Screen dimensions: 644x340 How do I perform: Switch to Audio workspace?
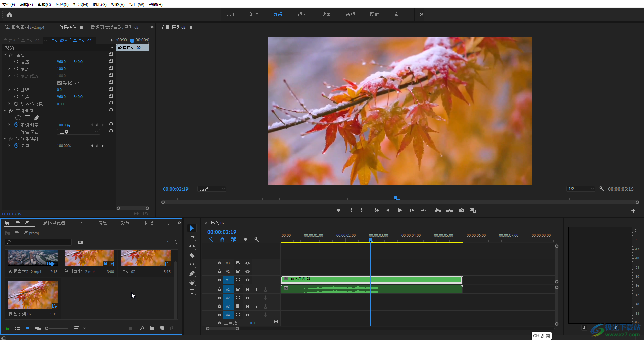coord(350,14)
